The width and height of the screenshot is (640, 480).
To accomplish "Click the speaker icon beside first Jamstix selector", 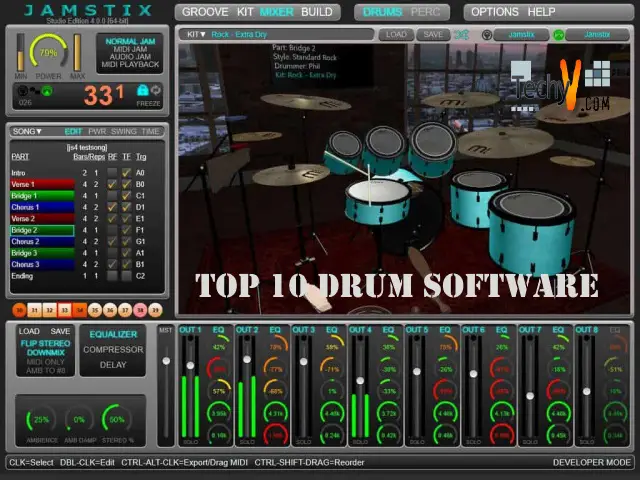I will coord(487,35).
